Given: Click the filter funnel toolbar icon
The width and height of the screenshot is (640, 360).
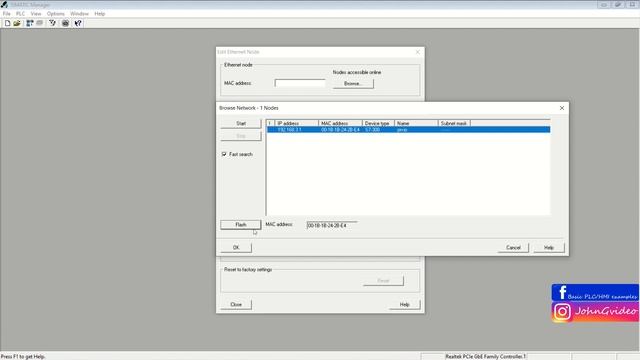Looking at the screenshot, I should click(x=53, y=23).
